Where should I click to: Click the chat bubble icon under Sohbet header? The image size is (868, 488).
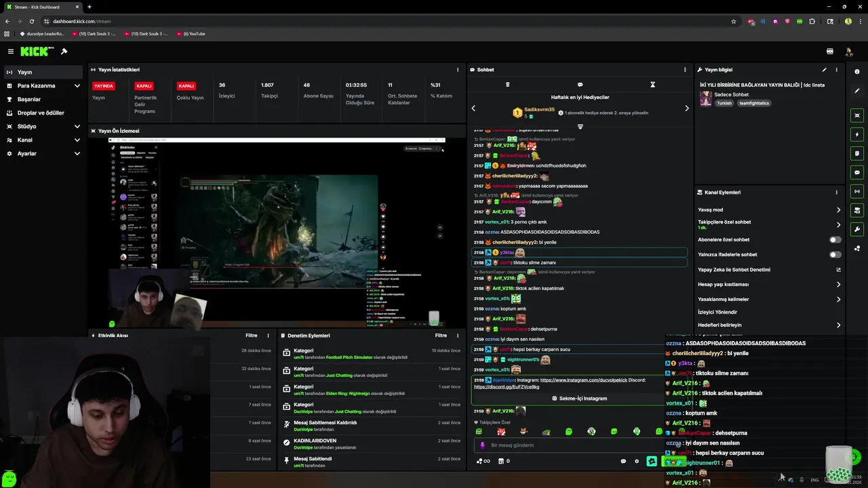(x=580, y=85)
